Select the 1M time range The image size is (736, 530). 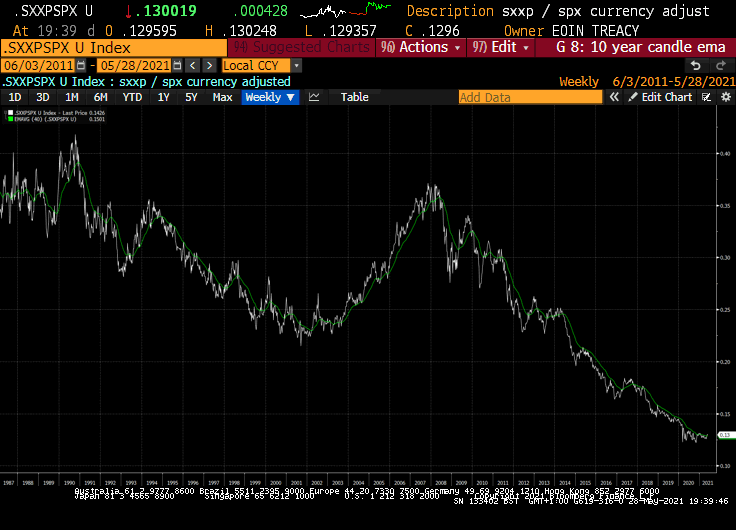click(x=71, y=97)
